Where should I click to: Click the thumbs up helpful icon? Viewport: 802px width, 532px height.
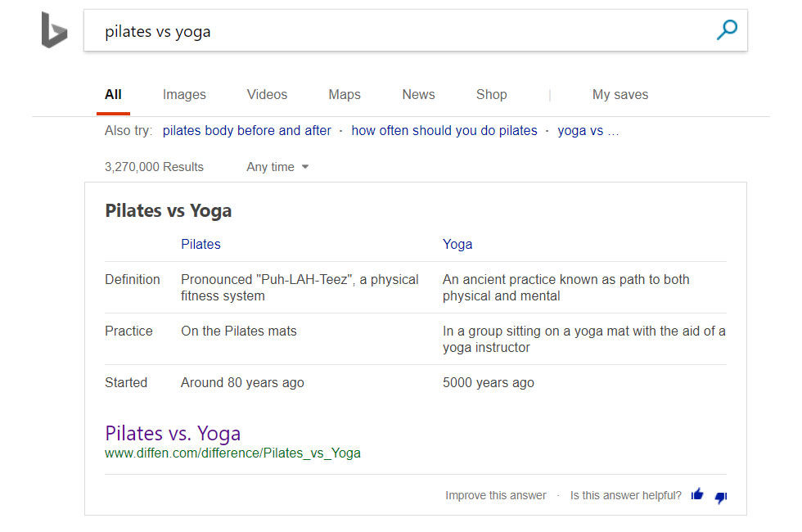[x=697, y=494]
